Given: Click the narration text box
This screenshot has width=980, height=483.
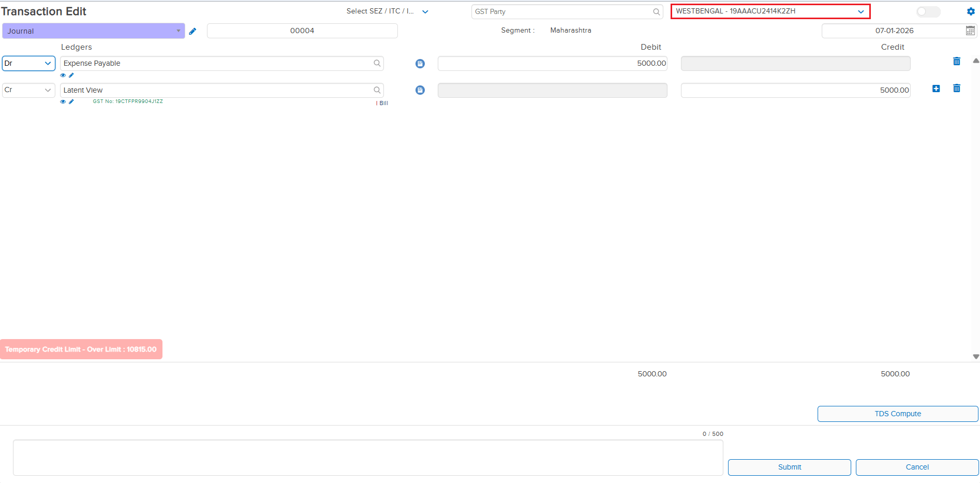Looking at the screenshot, I should 367,458.
